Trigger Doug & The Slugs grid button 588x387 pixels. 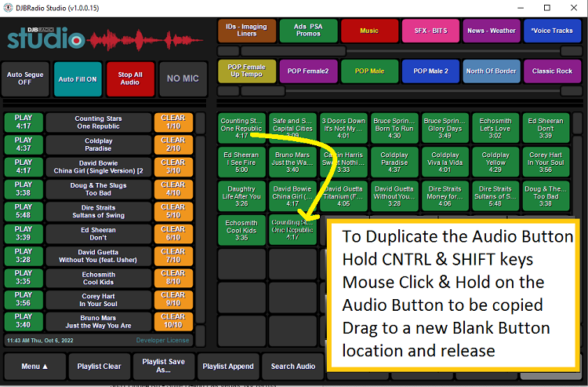click(546, 196)
